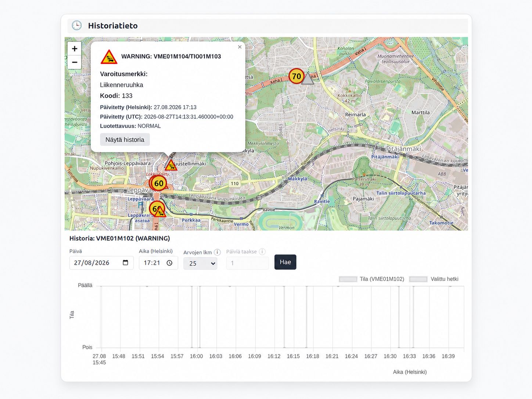Click the Päivitetty (Helsinki) 27.08.2026 17:13 line
Viewport: 532px width, 399px height.
pos(148,107)
